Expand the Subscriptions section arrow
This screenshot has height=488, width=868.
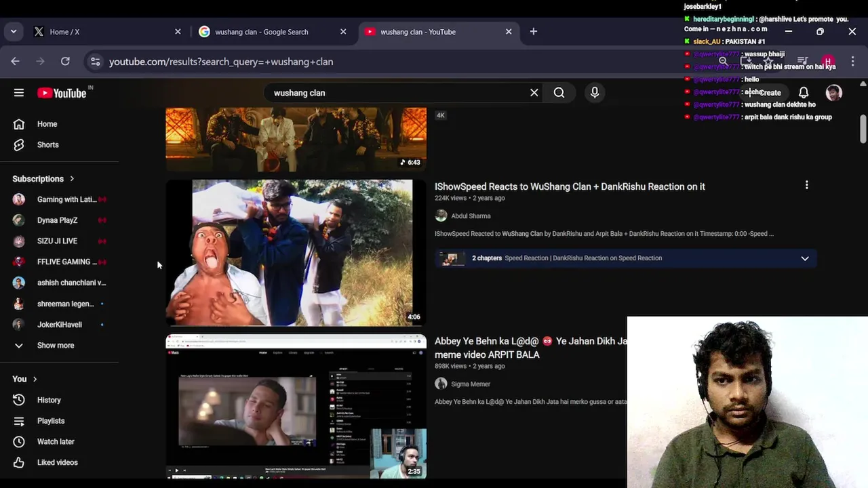72,179
